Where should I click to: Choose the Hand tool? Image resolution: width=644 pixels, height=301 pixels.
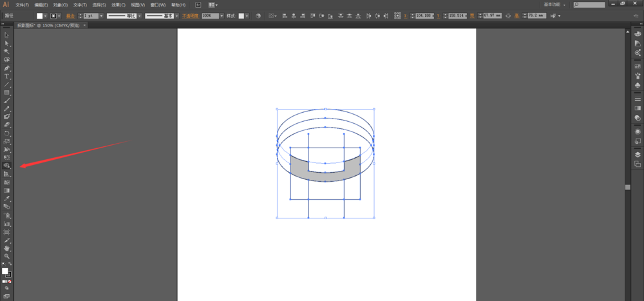click(6, 248)
